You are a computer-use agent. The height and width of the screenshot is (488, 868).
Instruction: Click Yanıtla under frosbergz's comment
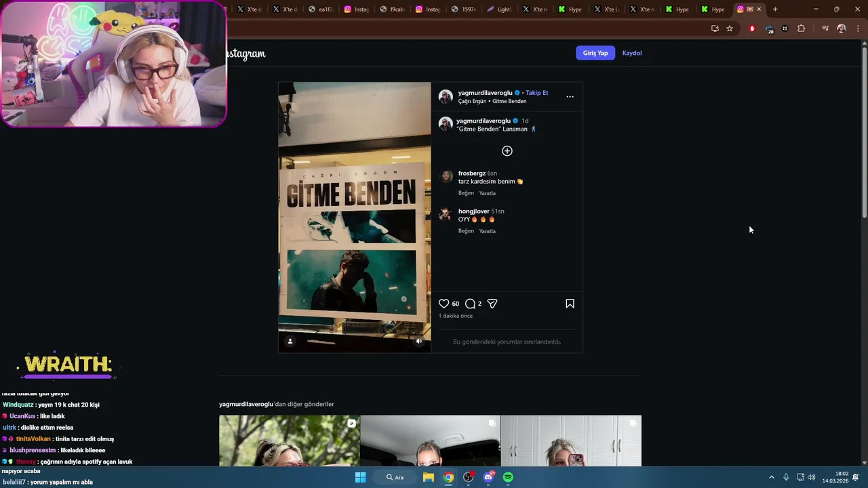488,193
